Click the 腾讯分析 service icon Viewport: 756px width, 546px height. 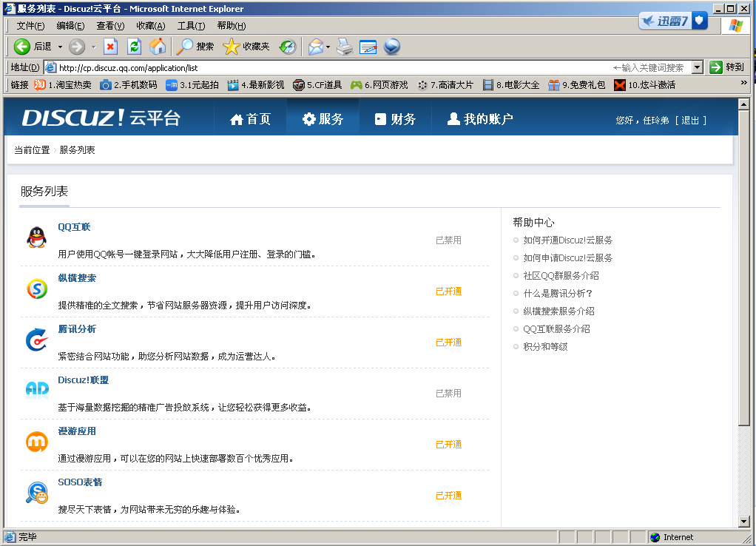pos(36,340)
